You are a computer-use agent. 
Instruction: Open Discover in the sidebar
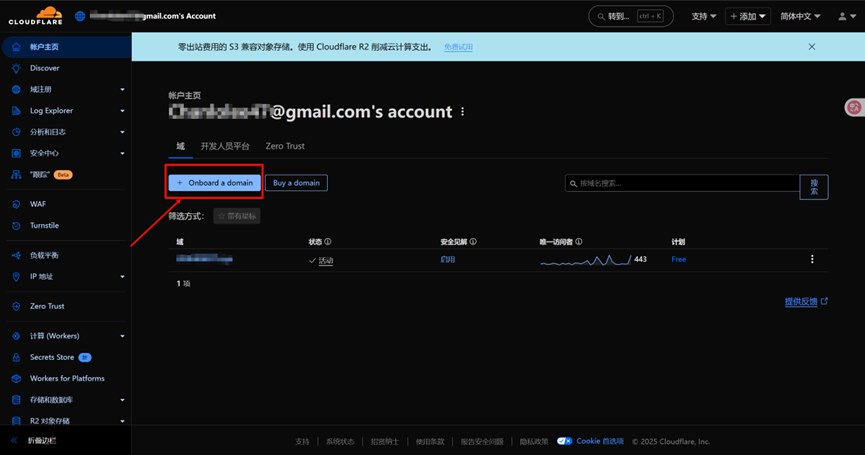(45, 68)
